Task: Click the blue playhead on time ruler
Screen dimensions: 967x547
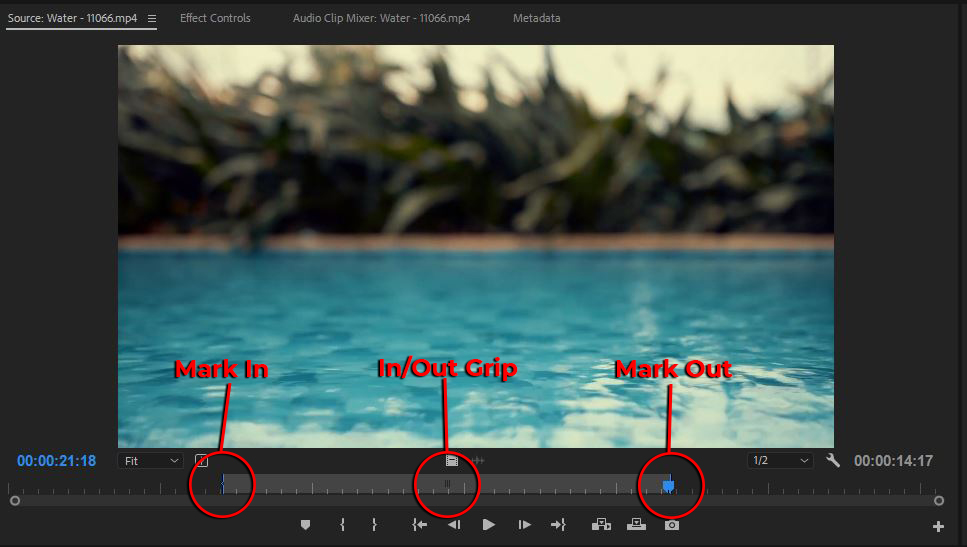Action: 669,485
